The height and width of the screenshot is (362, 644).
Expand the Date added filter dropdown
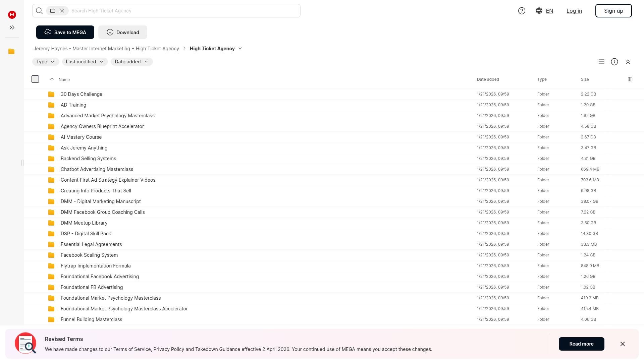point(131,62)
